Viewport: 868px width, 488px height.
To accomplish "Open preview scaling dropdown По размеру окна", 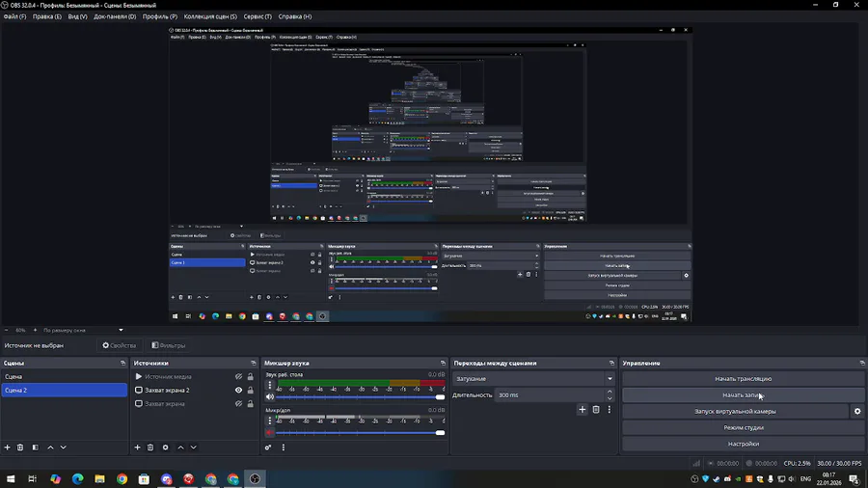I will pyautogui.click(x=83, y=330).
